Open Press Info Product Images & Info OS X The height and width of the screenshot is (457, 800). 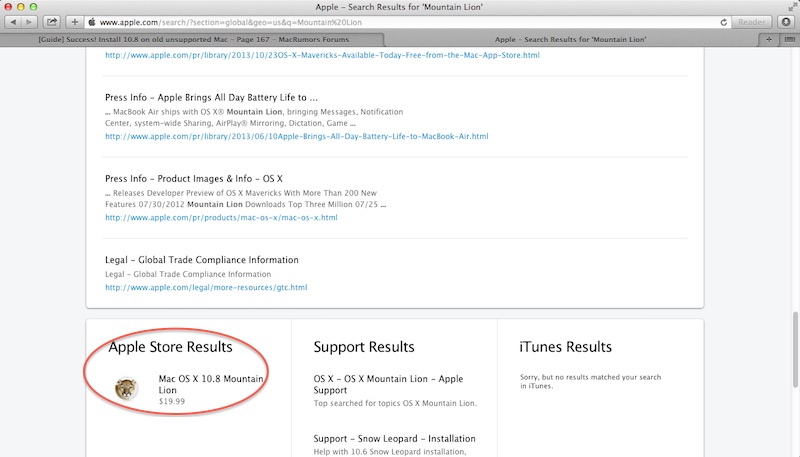click(194, 179)
